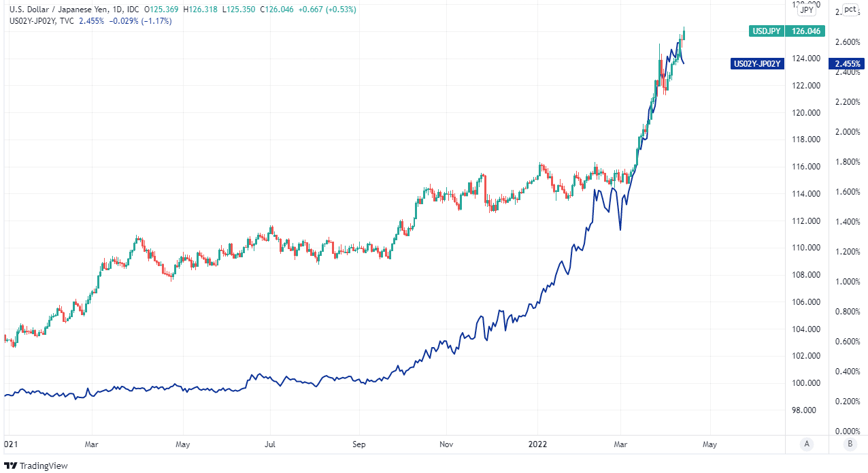Image resolution: width=868 pixels, height=473 pixels.
Task: Select the US02Y-JP02Y, TVC legend entry
Action: [39, 21]
